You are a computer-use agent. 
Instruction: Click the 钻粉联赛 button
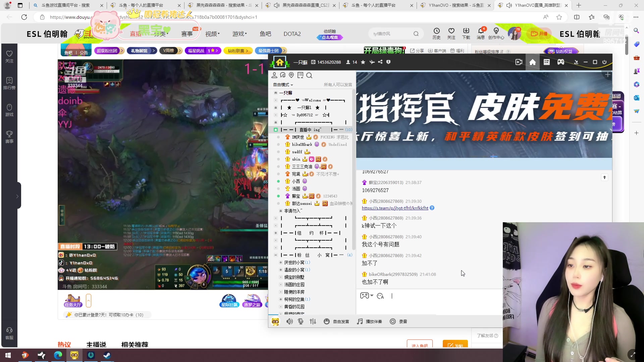point(238,51)
